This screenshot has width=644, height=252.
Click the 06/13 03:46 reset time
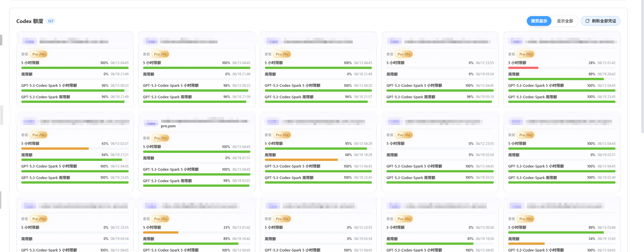click(607, 228)
